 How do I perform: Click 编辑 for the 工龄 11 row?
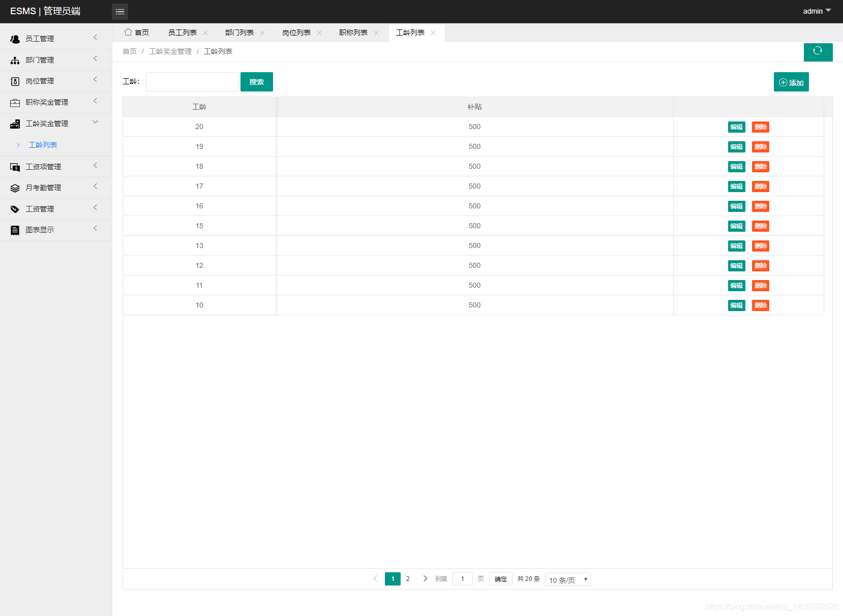click(736, 286)
